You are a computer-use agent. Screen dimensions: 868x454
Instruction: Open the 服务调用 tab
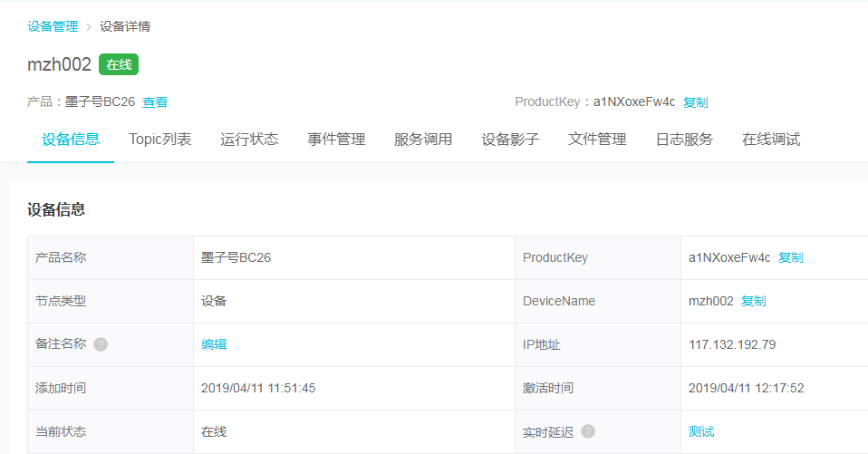(423, 140)
